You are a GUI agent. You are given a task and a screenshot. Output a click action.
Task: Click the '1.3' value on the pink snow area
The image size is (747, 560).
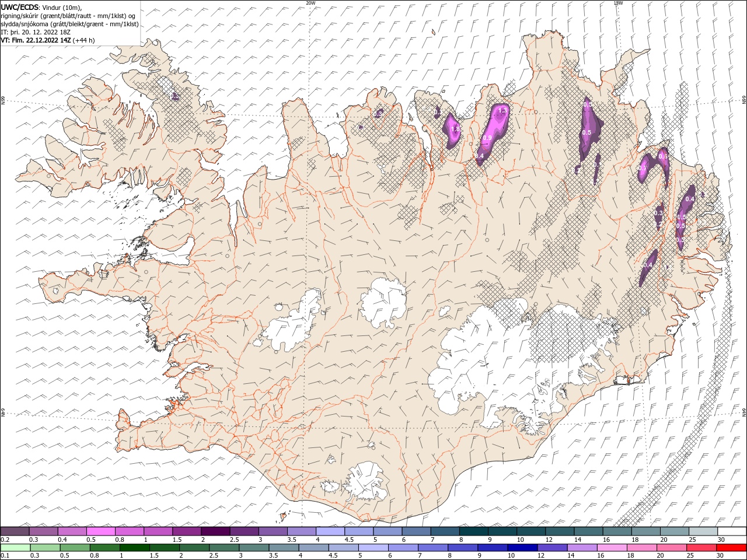502,110
